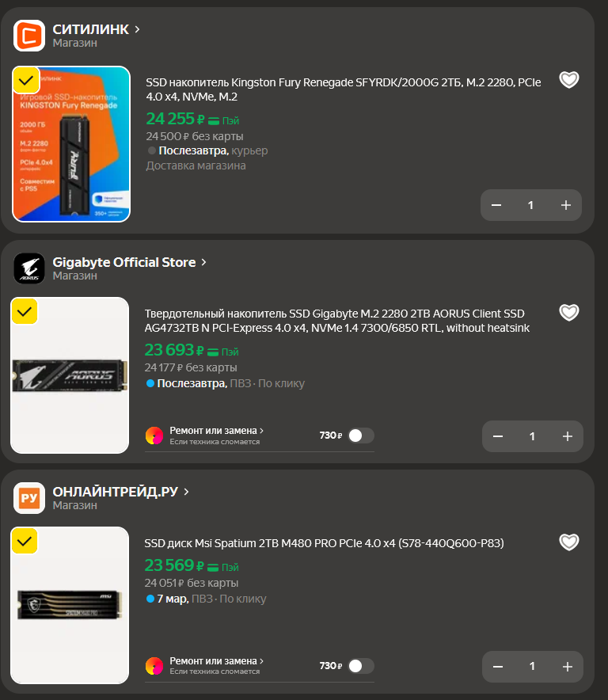The height and width of the screenshot is (700, 608).
Task: Expand СИТИЛИНК store via chevron arrow
Action: point(137,29)
